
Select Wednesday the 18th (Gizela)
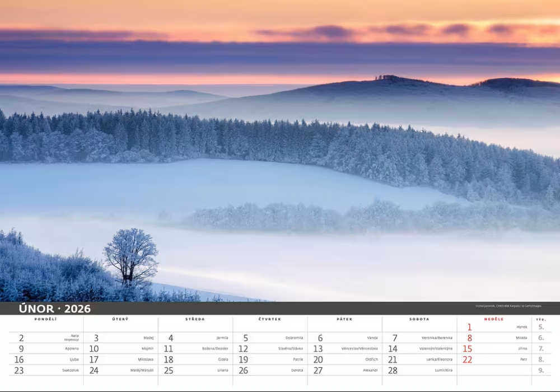coord(168,360)
